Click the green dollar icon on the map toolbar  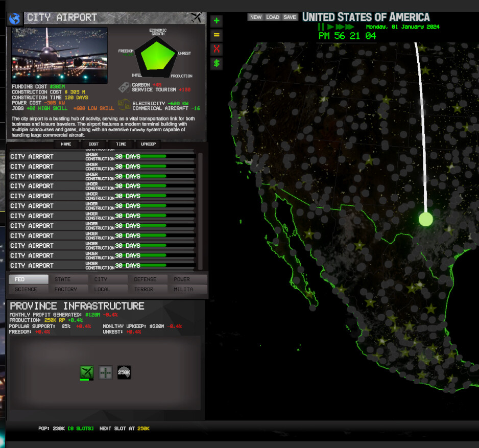(x=216, y=63)
